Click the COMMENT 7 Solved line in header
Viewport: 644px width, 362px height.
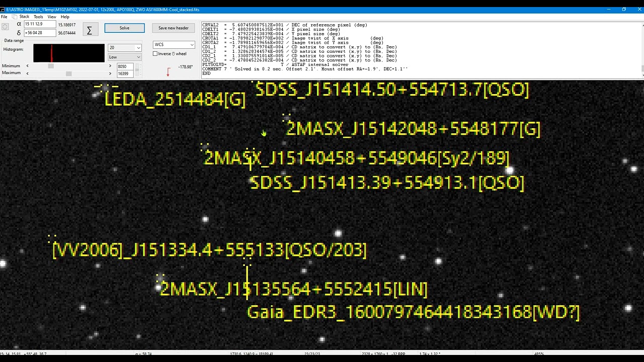[305, 69]
